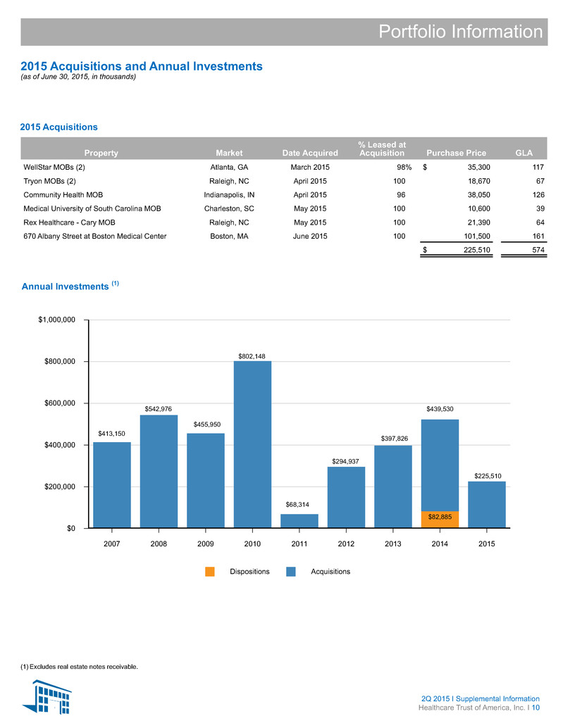Click the 'Property' column header
563x728 pixels.
tap(101, 153)
